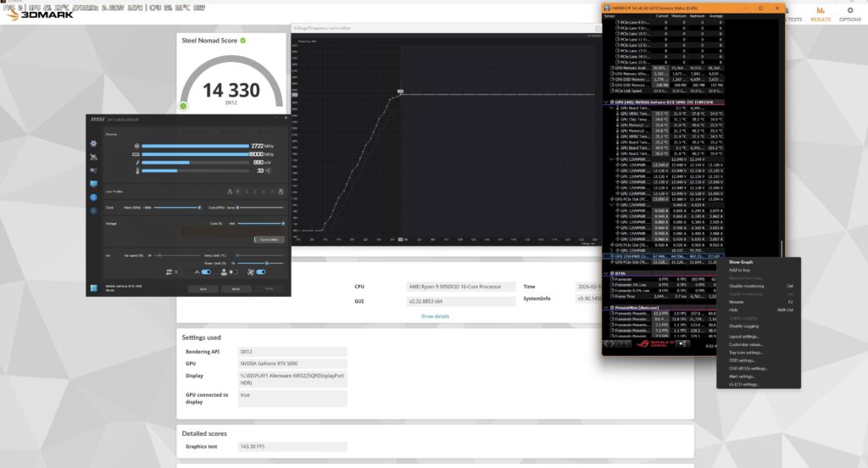Click HWiNFO app icon in title bar
This screenshot has width=868, height=468.
coord(607,8)
